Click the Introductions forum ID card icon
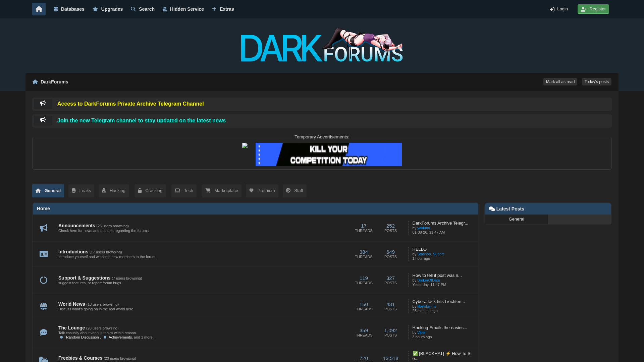The height and width of the screenshot is (362, 644). [44, 254]
